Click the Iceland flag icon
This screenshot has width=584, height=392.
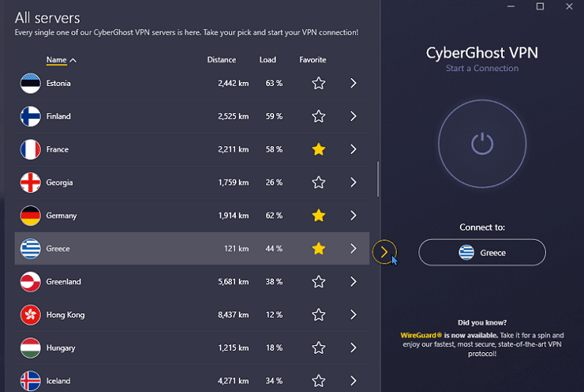[30, 381]
